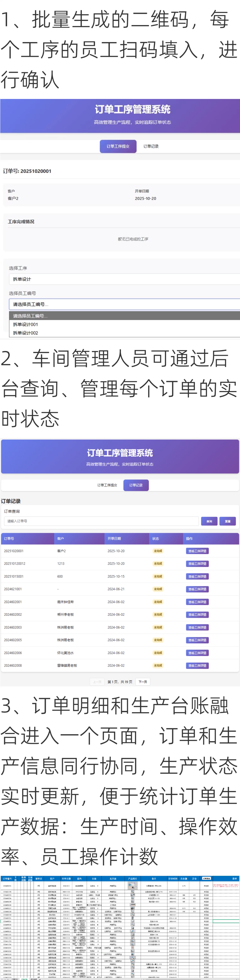Click the 未完成 status badge for order 20251015001
The width and height of the screenshot is (240, 980).
coord(157,576)
